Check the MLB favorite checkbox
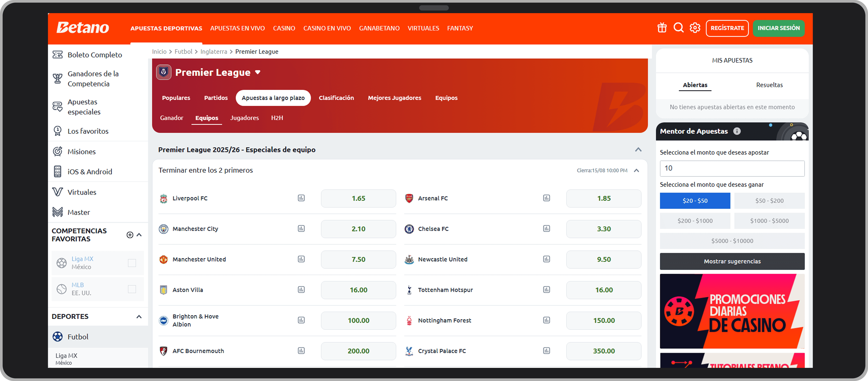The width and height of the screenshot is (868, 381). point(132,289)
